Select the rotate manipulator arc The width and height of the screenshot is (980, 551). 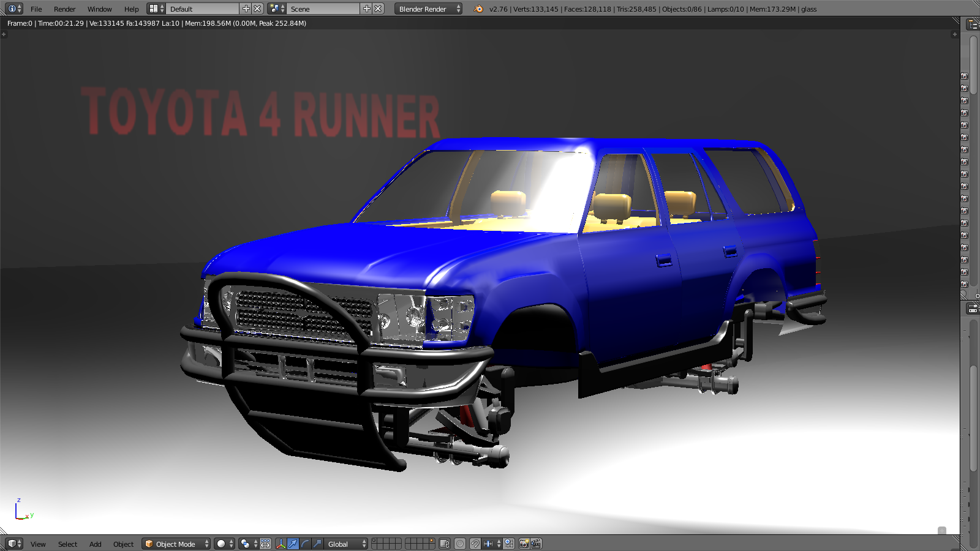point(305,544)
